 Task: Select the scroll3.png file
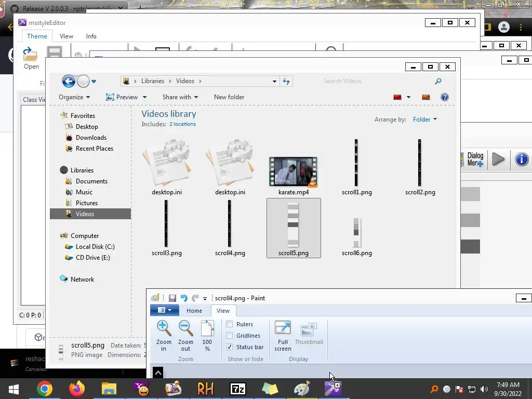click(x=167, y=229)
